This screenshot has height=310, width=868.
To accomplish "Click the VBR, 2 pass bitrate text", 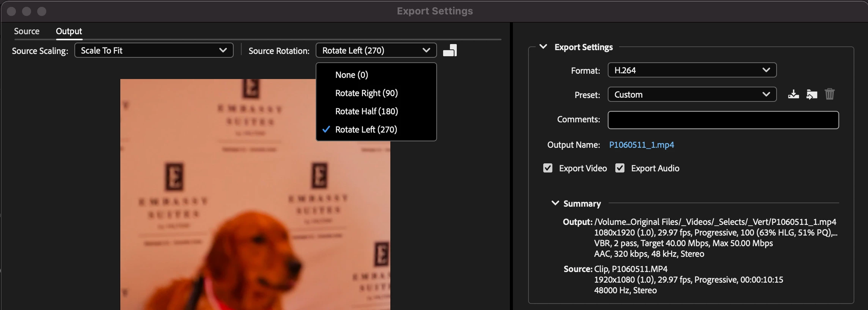I will [683, 243].
